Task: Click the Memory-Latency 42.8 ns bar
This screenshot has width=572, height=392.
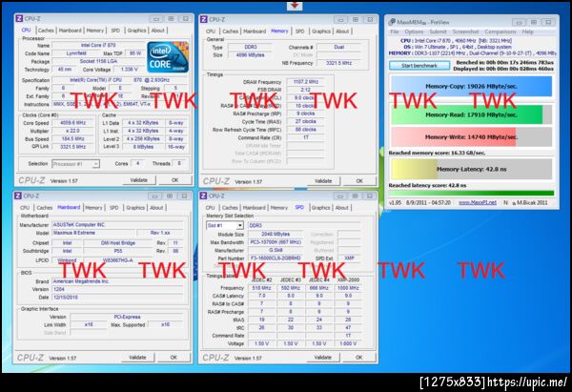Action: coord(471,170)
